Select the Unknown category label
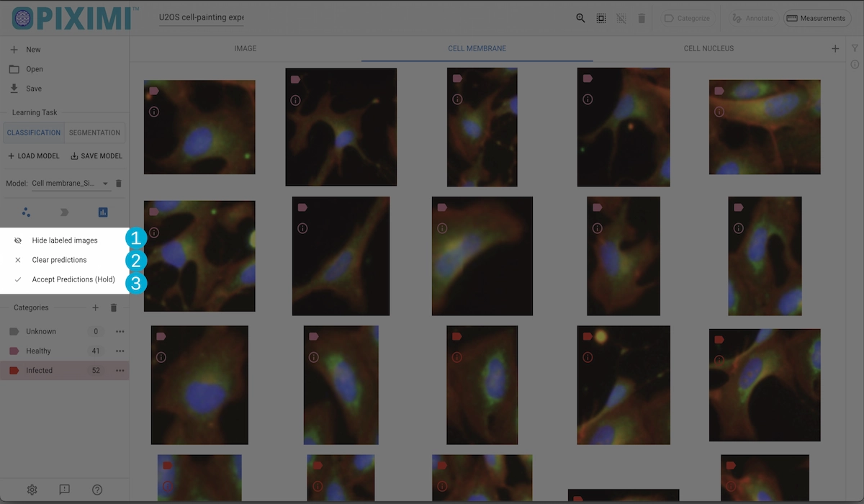This screenshot has height=504, width=864. coord(41,331)
